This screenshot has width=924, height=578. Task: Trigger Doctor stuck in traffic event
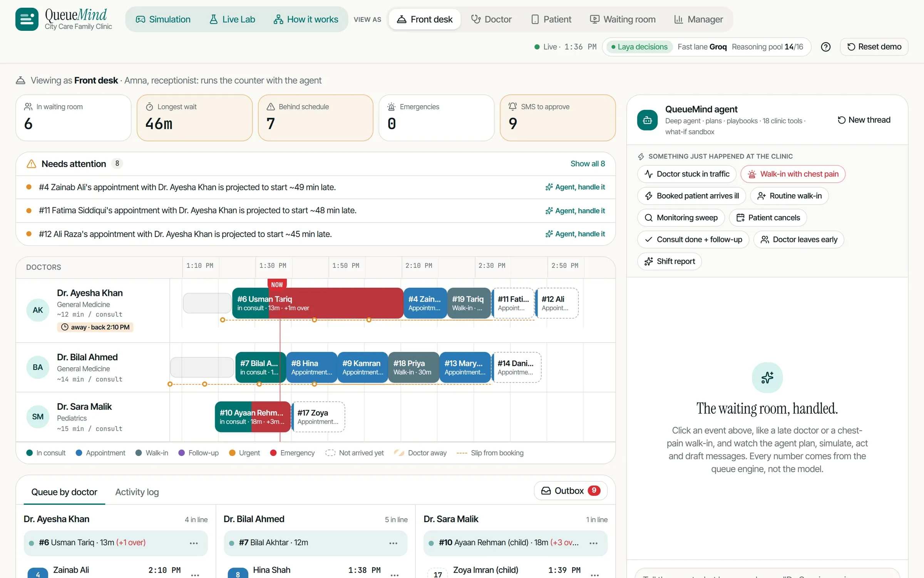[x=687, y=174]
